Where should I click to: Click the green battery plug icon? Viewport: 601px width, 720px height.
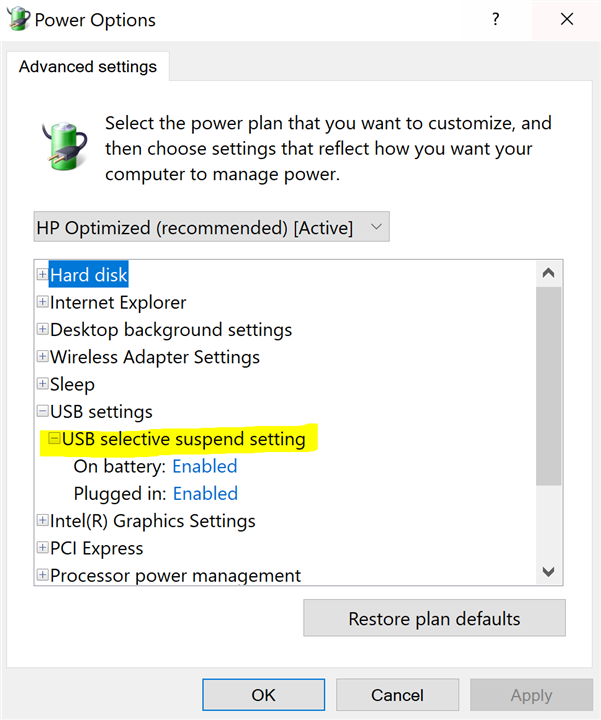[x=62, y=146]
